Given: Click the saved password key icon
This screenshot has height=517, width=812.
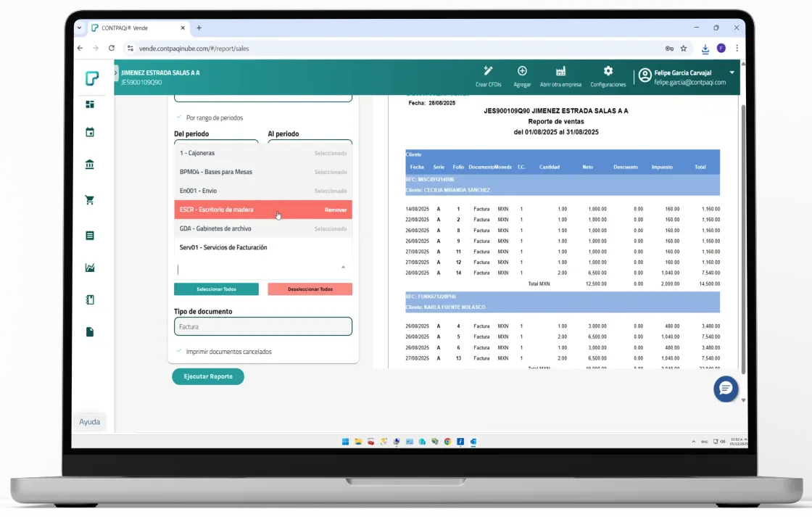Looking at the screenshot, I should (669, 48).
